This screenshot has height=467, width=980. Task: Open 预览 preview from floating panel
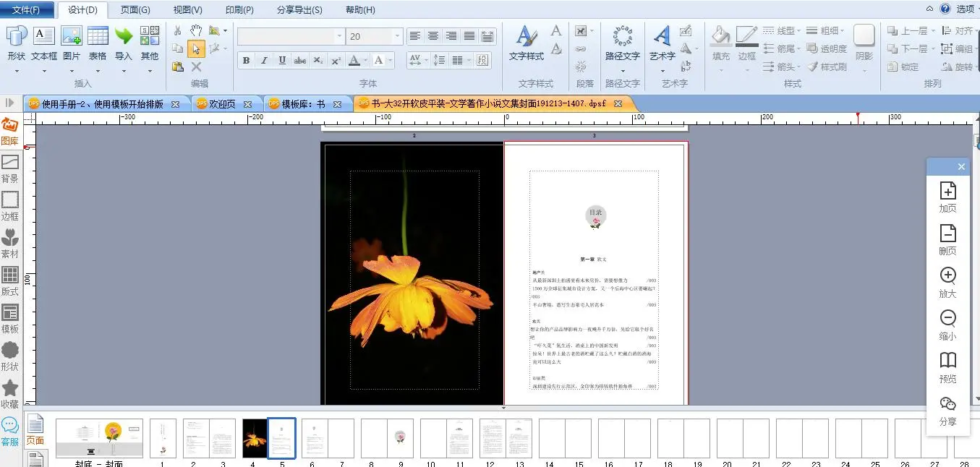[x=947, y=367]
